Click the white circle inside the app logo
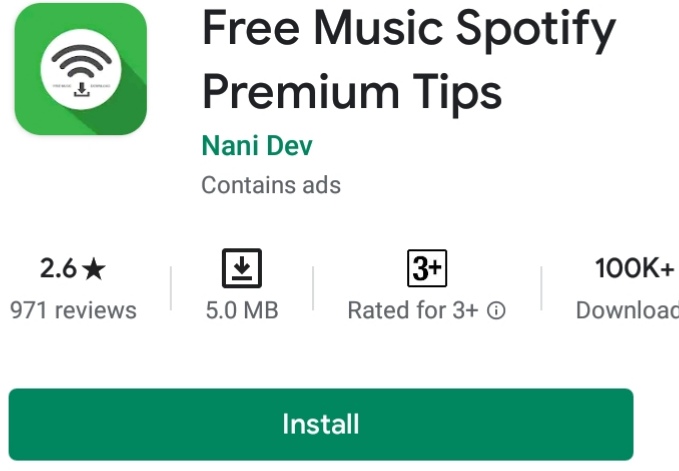The height and width of the screenshot is (471, 679). pyautogui.click(x=81, y=69)
